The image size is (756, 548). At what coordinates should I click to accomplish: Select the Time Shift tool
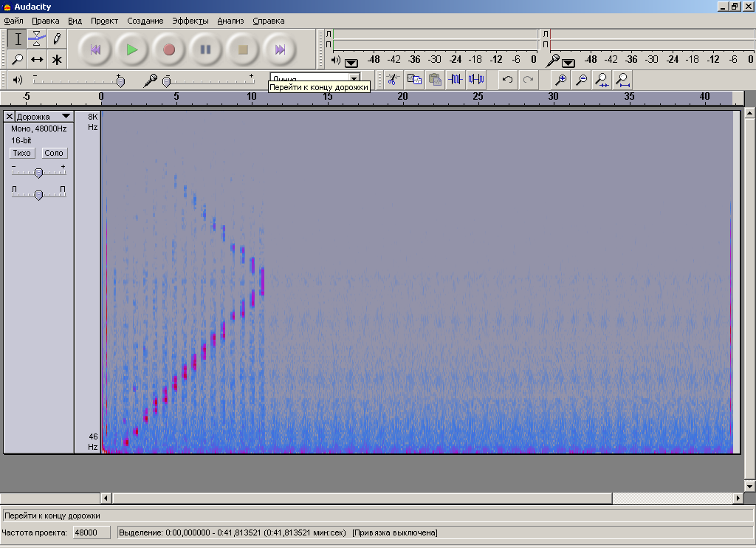coord(37,59)
